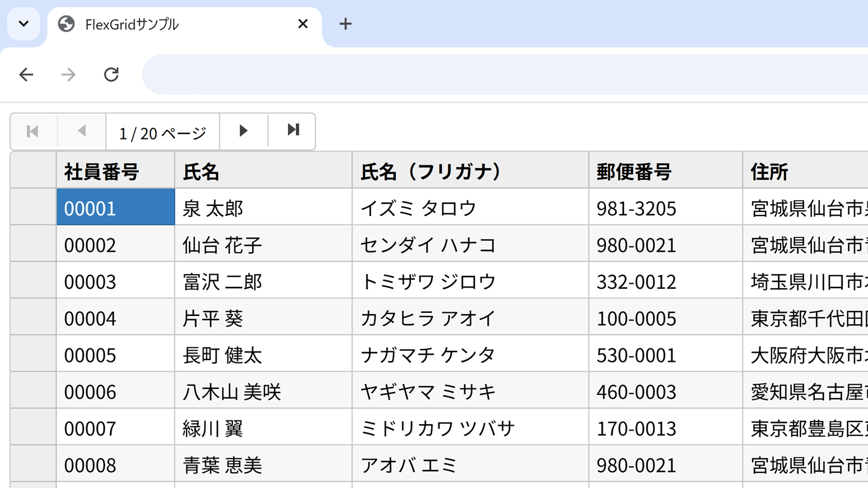
Task: Jump to the last page of records
Action: pos(292,130)
